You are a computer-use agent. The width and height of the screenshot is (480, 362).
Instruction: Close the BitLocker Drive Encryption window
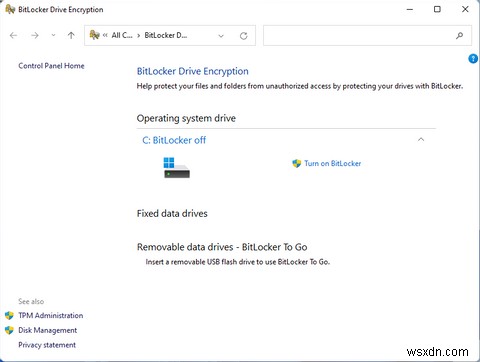(465, 9)
